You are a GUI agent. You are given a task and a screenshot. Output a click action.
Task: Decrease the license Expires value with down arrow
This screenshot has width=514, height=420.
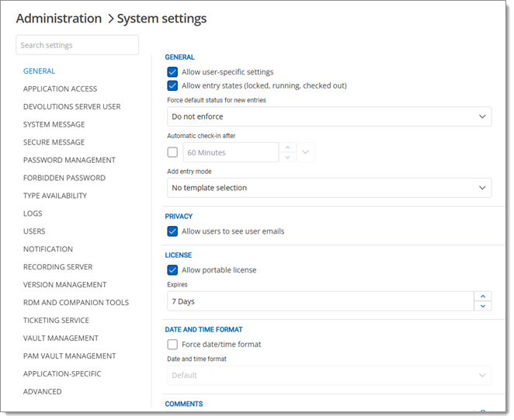(482, 306)
